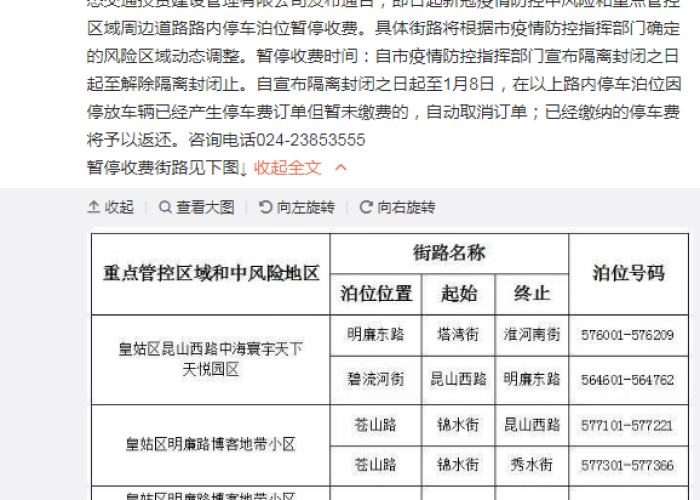Click header cell 泊位号码
Viewport: 700px width, 500px height.
[629, 274]
